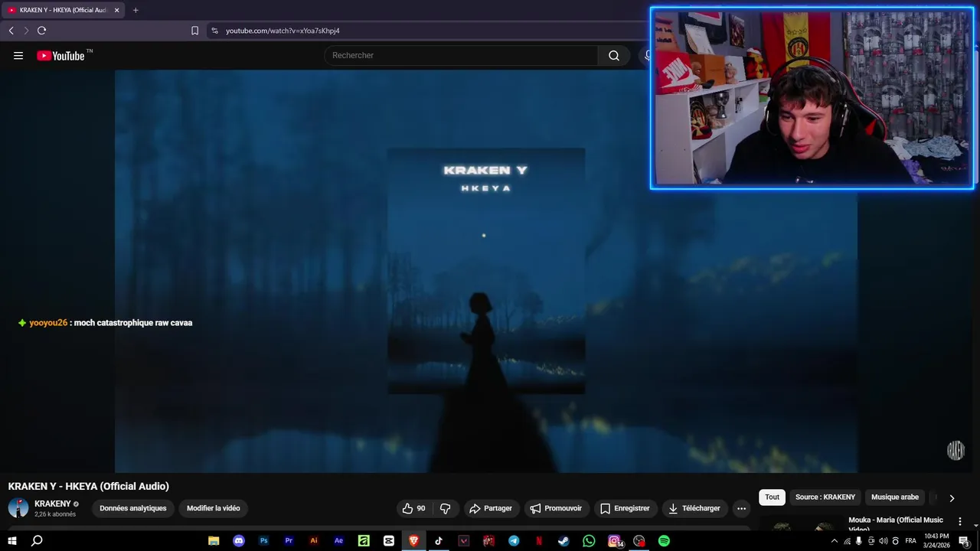Open CapCut from taskbar

coord(389,541)
